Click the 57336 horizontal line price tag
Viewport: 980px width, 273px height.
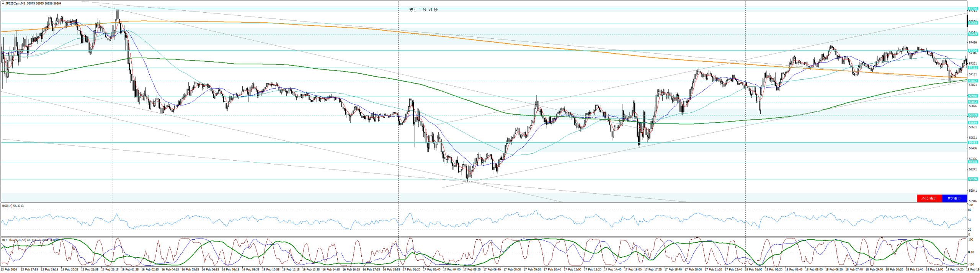point(972,51)
